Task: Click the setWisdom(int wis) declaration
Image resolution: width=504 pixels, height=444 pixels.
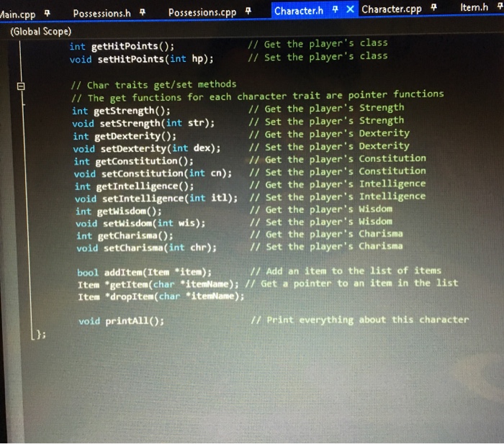Action: (x=140, y=223)
